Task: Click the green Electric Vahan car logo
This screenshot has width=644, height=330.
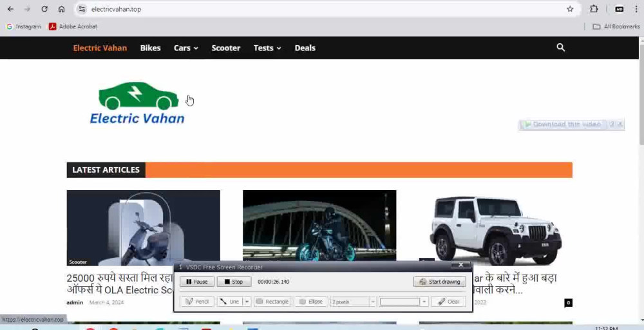Action: [137, 102]
